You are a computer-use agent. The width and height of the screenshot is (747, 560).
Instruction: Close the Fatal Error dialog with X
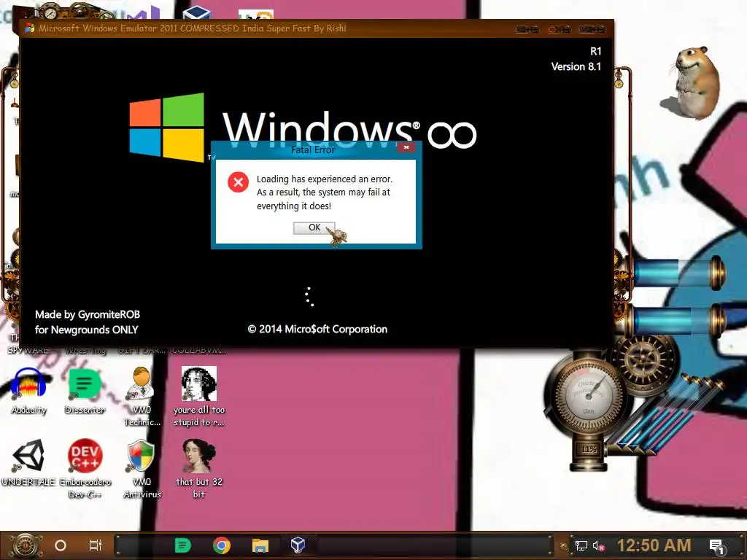pos(406,147)
